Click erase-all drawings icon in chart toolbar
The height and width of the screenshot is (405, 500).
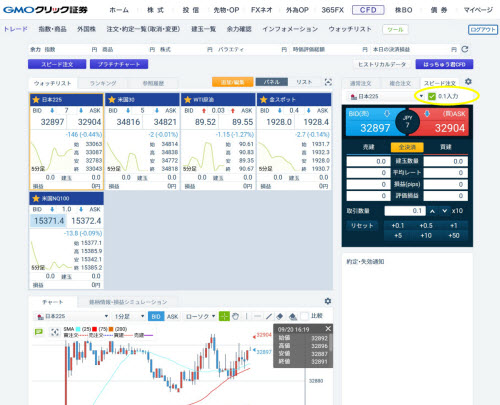click(x=292, y=316)
